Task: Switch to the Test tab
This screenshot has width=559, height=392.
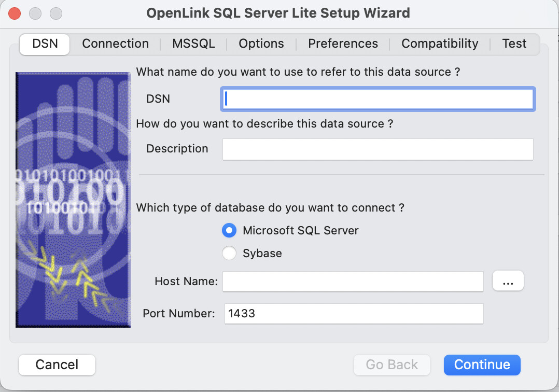Action: point(514,44)
